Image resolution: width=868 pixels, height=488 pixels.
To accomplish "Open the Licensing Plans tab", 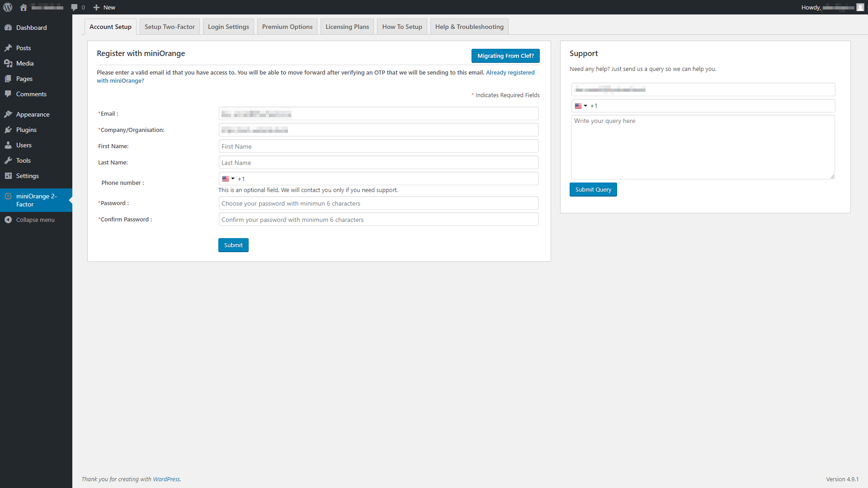I will pos(347,27).
